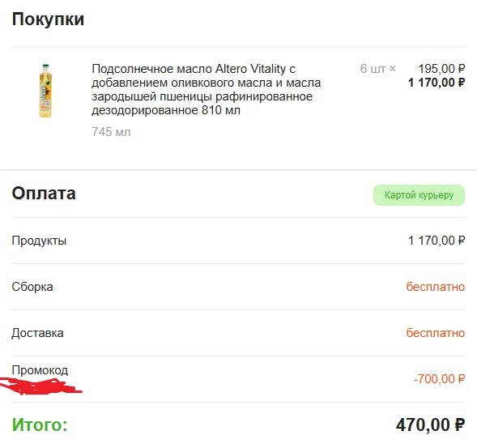
Task: Click the 195,00 ₽ unit price
Action: (x=441, y=69)
